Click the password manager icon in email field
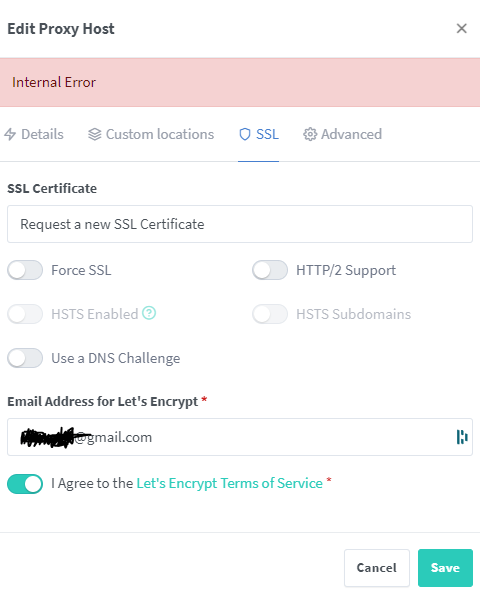 (462, 437)
